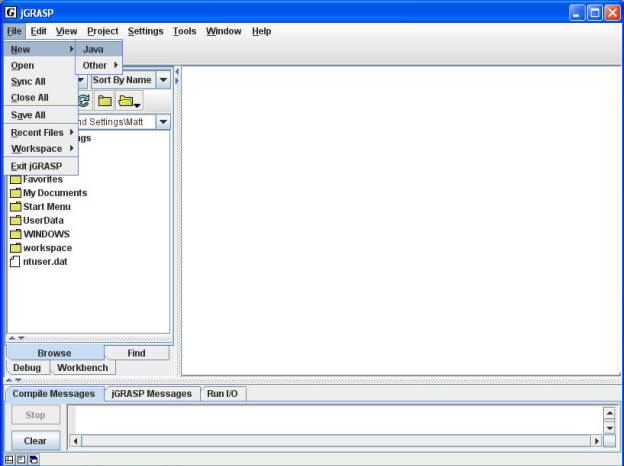Viewport: 624px width, 466px height.
Task: Choose Java from the New submenu
Action: pos(99,49)
